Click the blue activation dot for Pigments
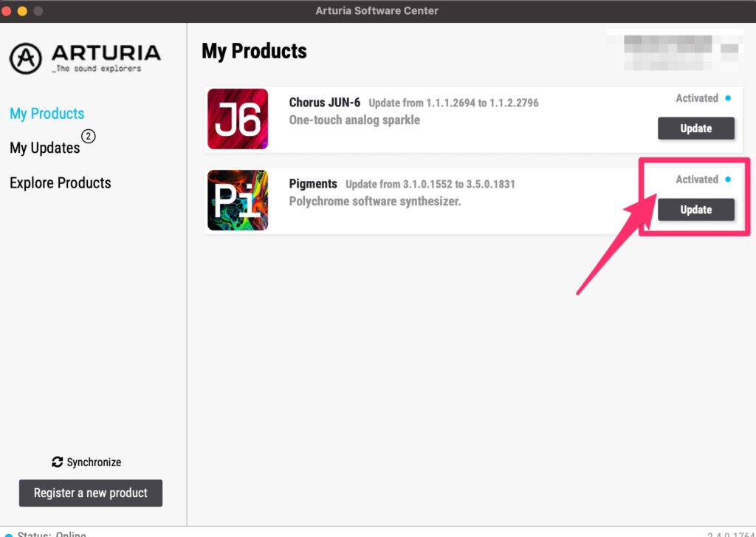Viewport: 756px width, 537px height. (728, 179)
